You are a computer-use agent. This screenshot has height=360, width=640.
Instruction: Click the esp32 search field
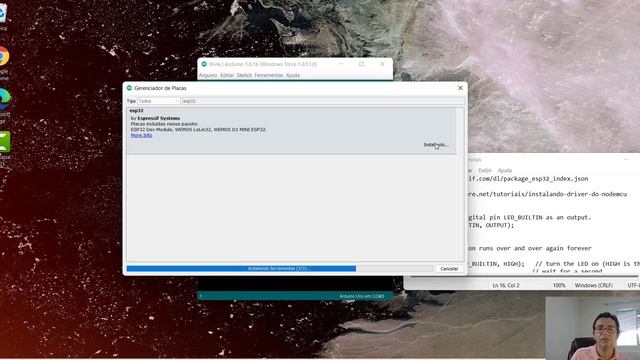tap(323, 101)
